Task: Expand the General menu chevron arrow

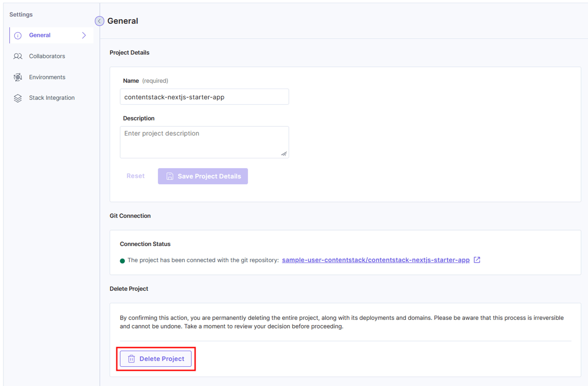Action: point(84,35)
